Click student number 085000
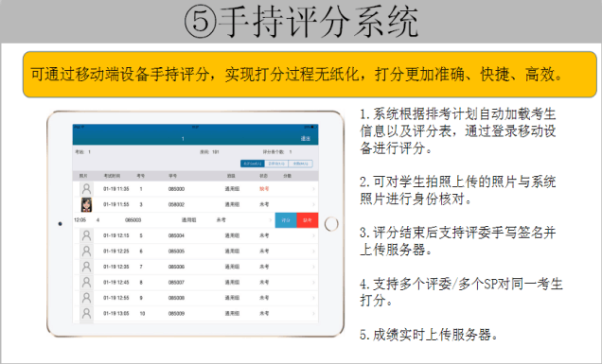602x364 pixels. point(176,189)
